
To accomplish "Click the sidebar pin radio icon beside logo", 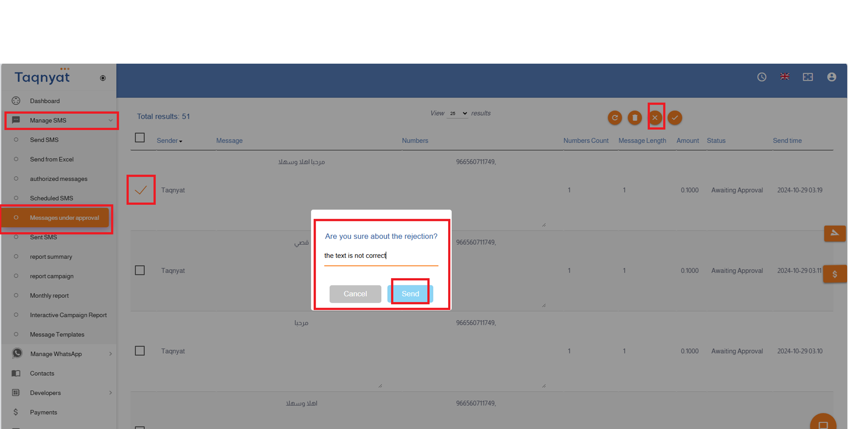I will [103, 78].
